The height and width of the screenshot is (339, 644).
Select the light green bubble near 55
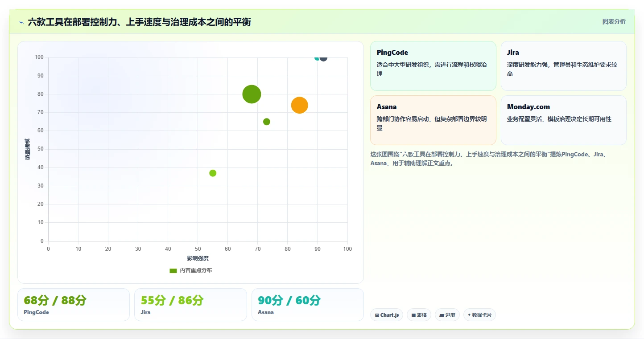(x=213, y=173)
